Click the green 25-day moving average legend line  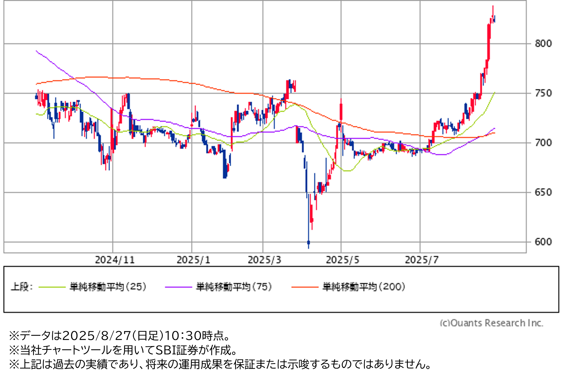tap(52, 287)
